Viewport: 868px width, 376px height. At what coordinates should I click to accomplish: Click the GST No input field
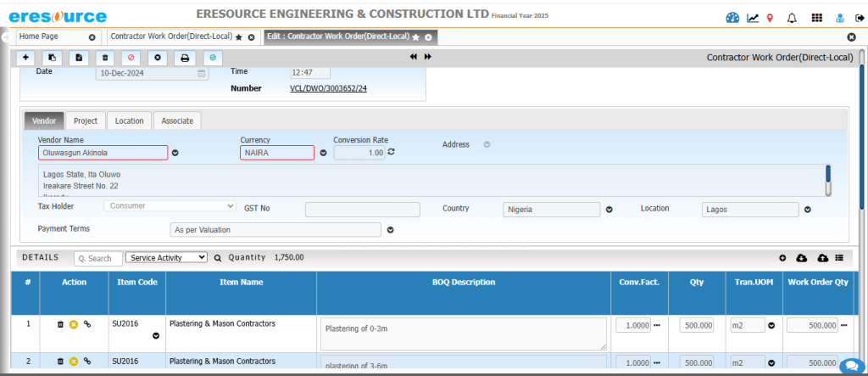363,210
